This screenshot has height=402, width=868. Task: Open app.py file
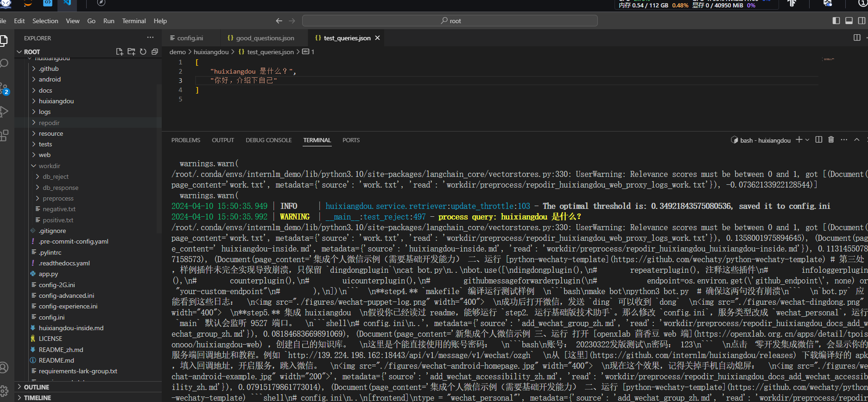pos(88,274)
